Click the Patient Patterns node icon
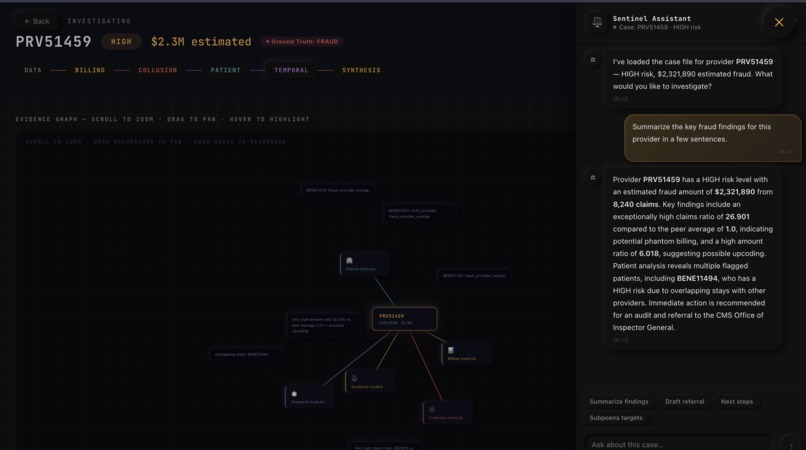Viewport: 806px width, 450px height. [350, 261]
